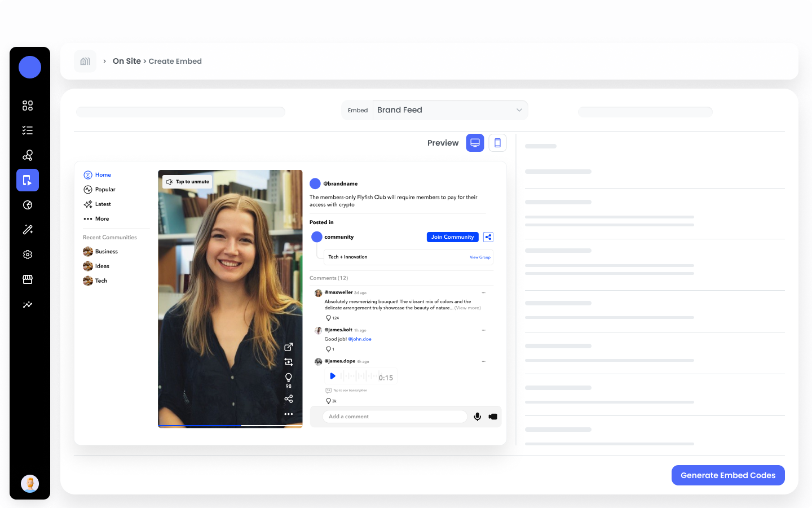The width and height of the screenshot is (812, 508).
Task: Click the Generate Embed Codes button
Action: click(728, 475)
